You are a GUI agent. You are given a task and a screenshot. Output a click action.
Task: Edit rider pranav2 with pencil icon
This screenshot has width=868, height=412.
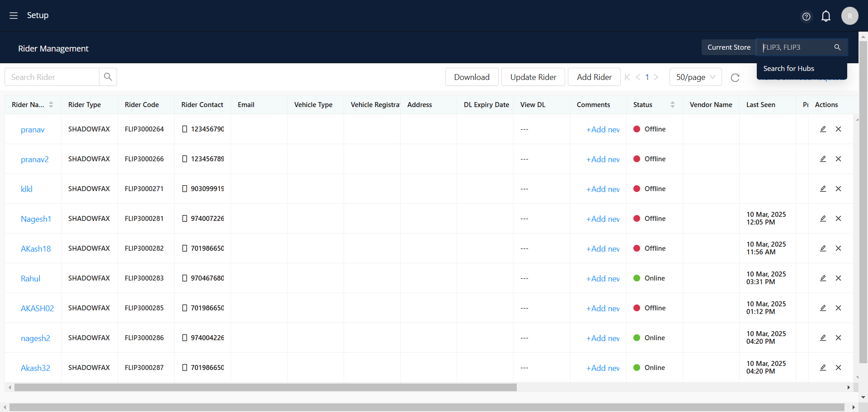pos(823,159)
